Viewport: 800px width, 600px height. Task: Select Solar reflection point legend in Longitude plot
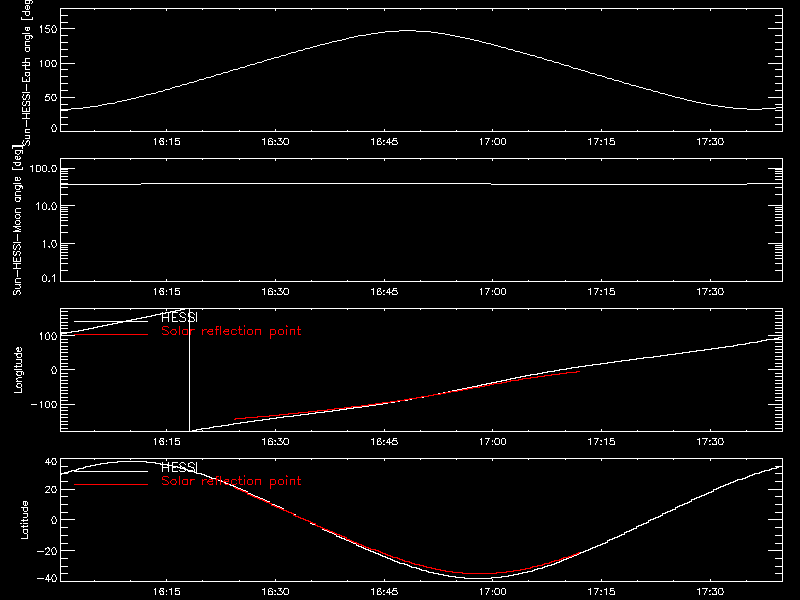pyautogui.click(x=231, y=331)
